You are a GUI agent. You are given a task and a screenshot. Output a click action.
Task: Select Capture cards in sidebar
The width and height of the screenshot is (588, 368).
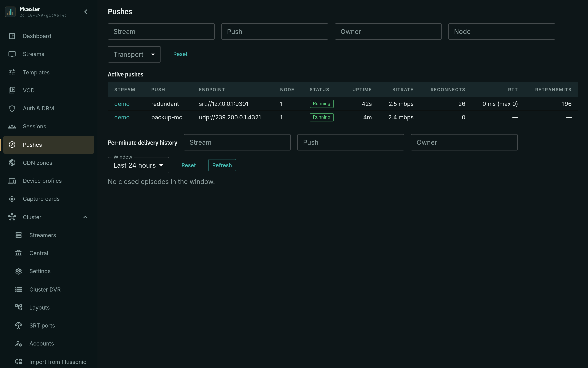point(49,199)
